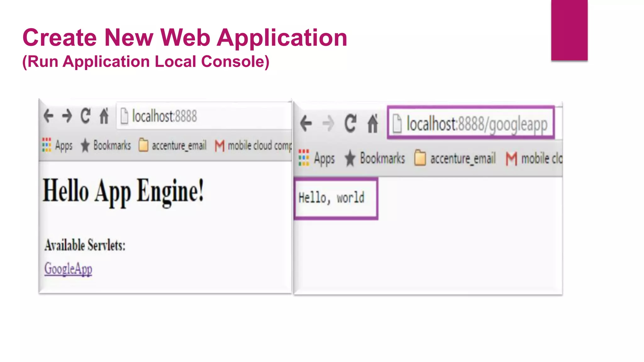Go forward in the googleapp browser window

tap(328, 123)
